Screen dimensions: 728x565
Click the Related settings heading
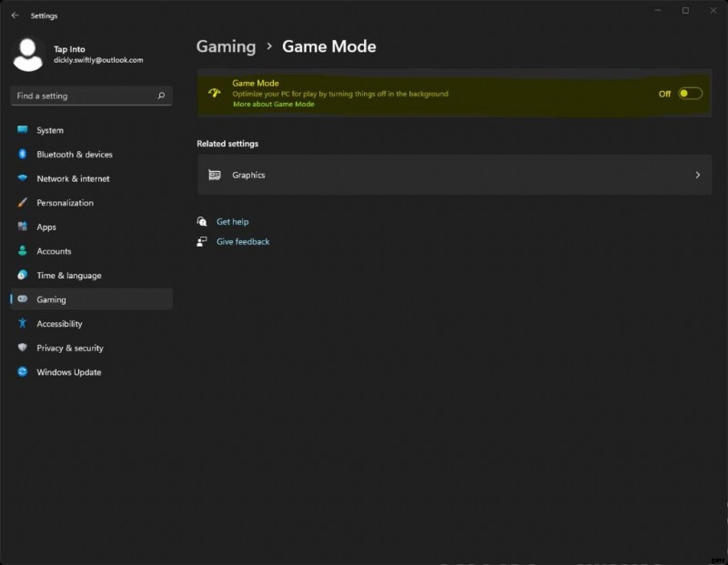tap(227, 144)
